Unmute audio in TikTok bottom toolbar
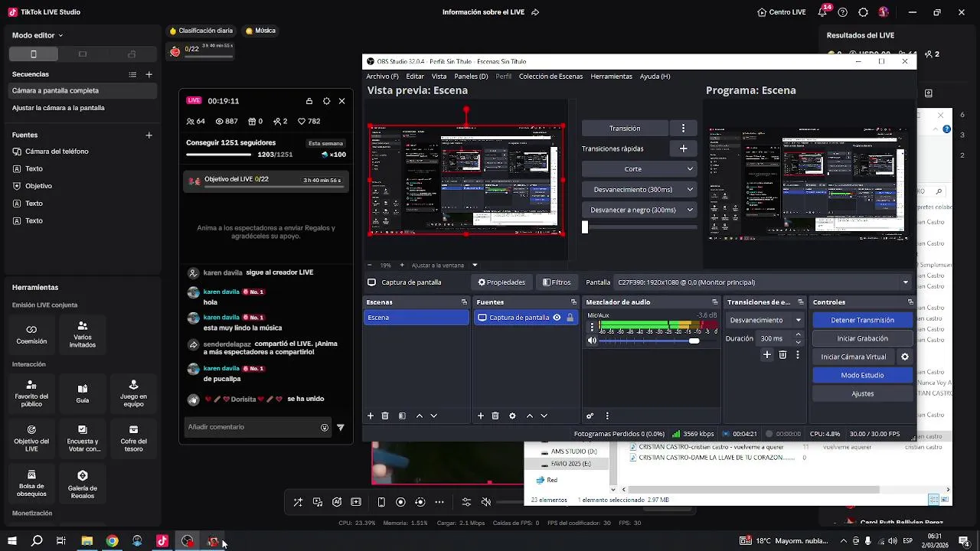The height and width of the screenshot is (551, 980). [485, 502]
